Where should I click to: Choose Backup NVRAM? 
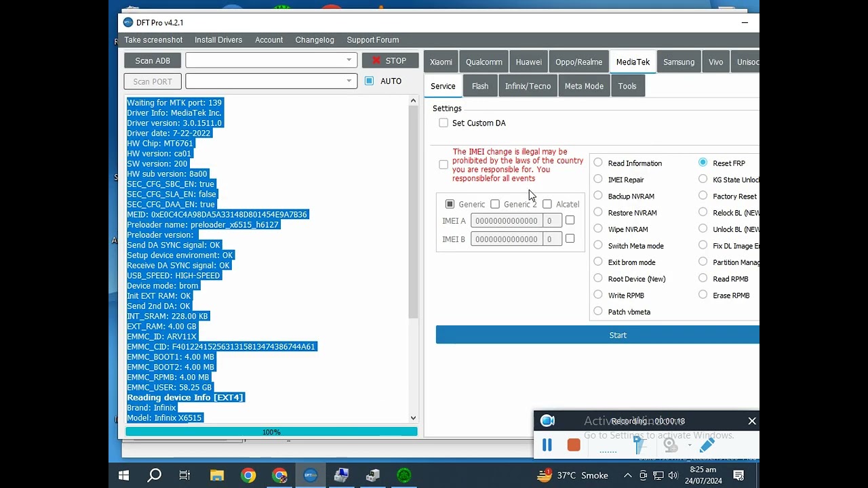coord(597,196)
